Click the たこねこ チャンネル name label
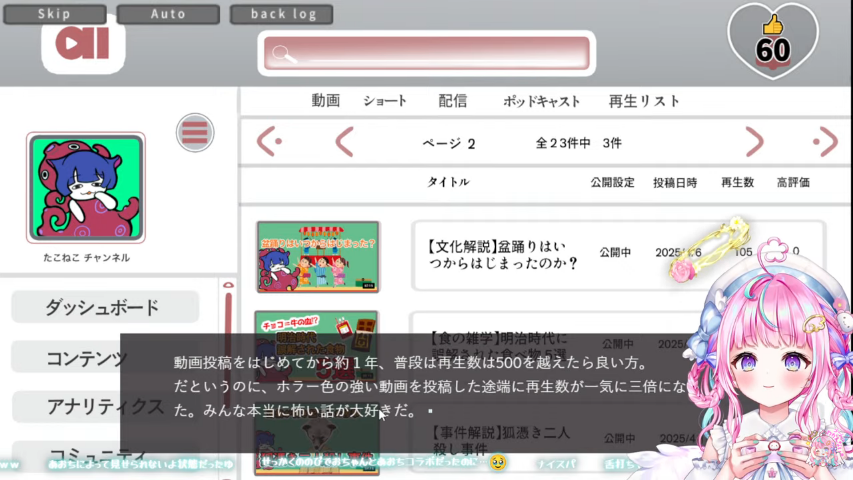The width and height of the screenshot is (853, 480). (86, 257)
